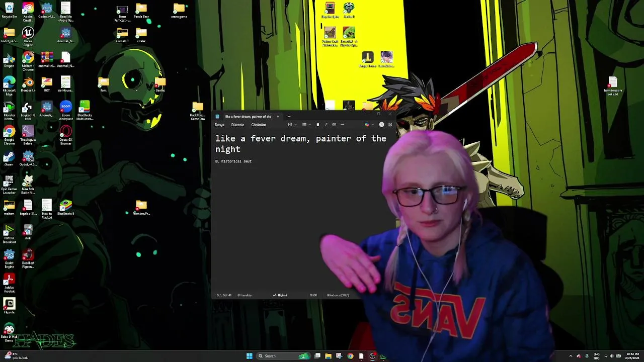Open the account profile icon in Notepad

point(381,125)
